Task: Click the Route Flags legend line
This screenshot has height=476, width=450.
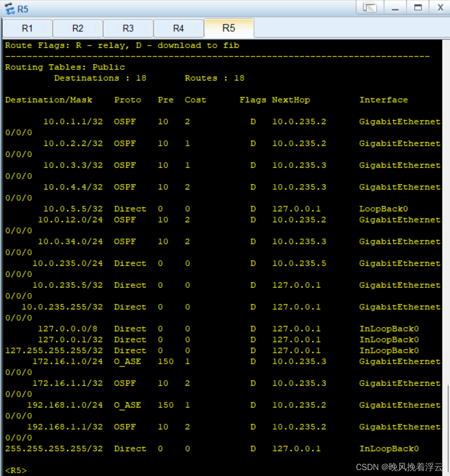Action: click(122, 45)
